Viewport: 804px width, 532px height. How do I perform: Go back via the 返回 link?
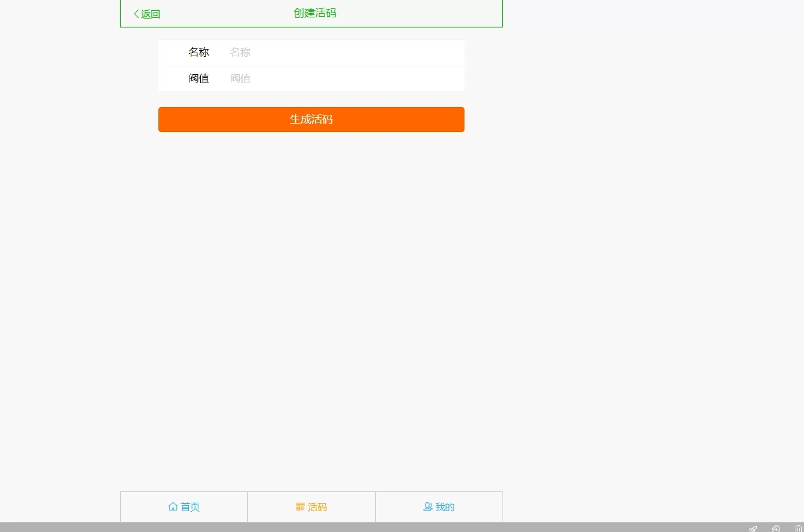click(x=150, y=14)
